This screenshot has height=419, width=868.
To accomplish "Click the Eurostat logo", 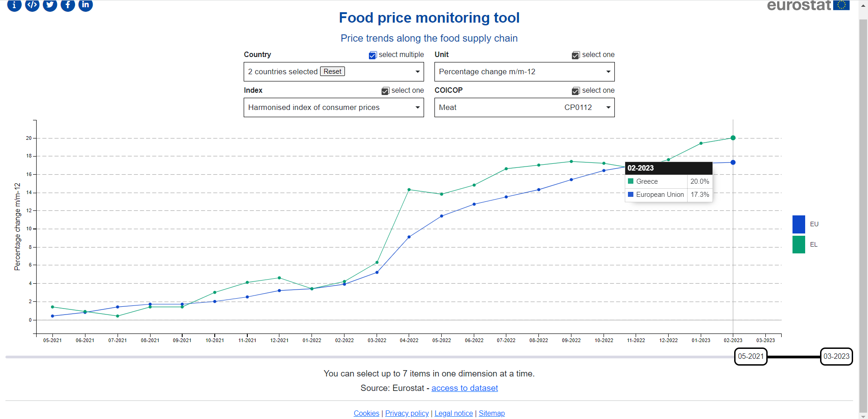I will pyautogui.click(x=808, y=5).
